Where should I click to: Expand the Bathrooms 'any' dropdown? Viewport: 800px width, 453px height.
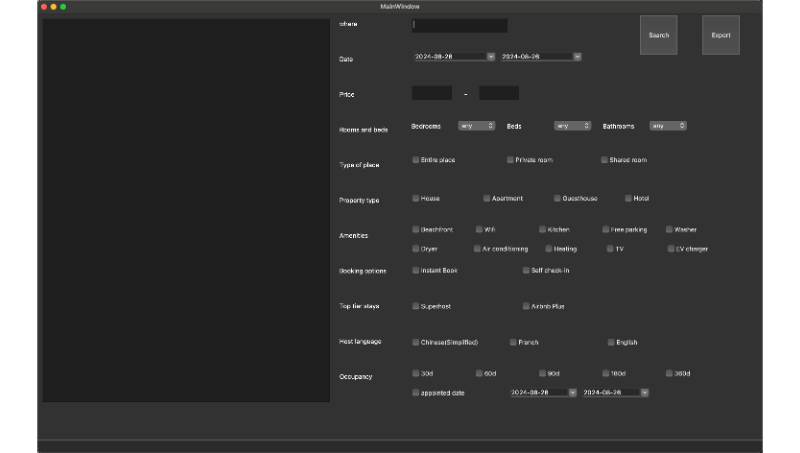click(668, 126)
